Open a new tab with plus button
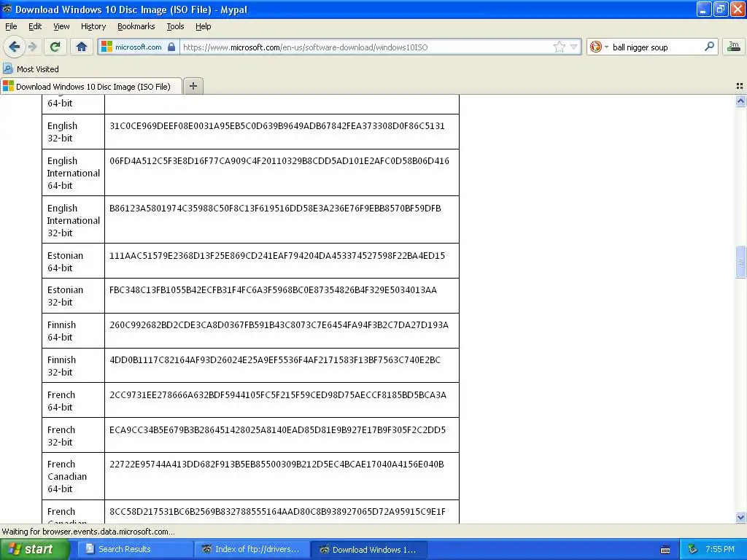The image size is (747, 560). pyautogui.click(x=193, y=86)
